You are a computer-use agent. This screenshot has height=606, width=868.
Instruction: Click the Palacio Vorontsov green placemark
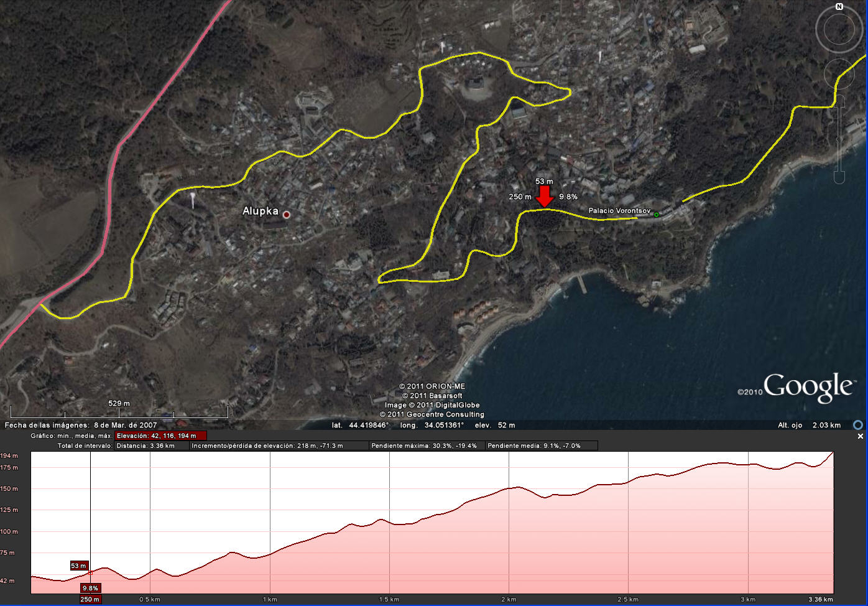pyautogui.click(x=656, y=215)
